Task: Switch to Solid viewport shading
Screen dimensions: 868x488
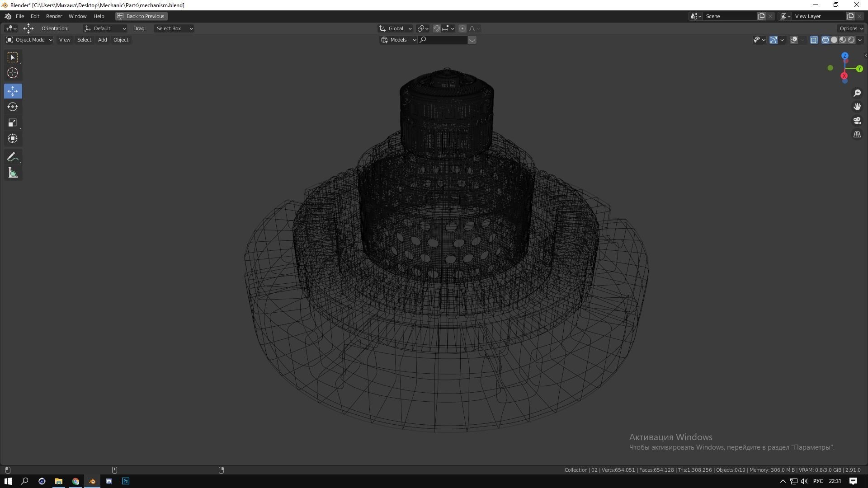Action: (x=834, y=40)
